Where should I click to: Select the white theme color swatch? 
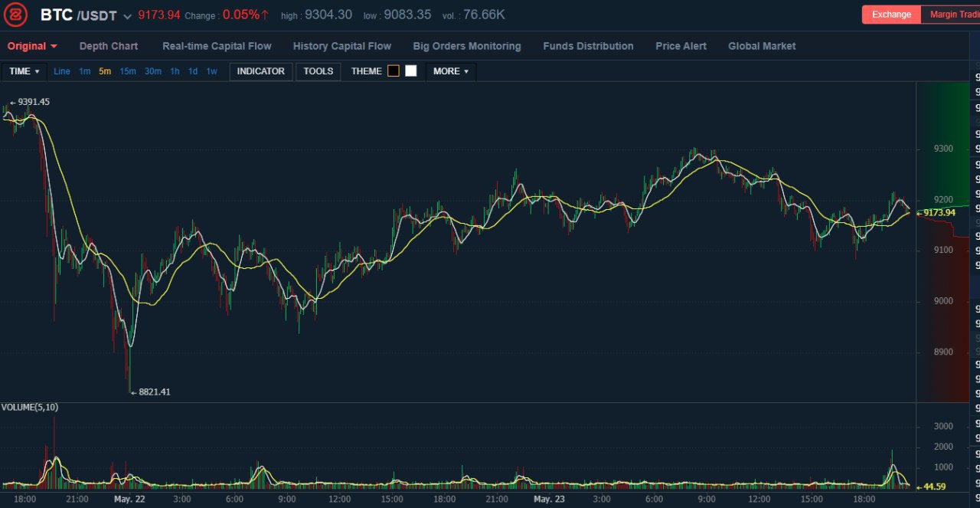click(x=411, y=71)
